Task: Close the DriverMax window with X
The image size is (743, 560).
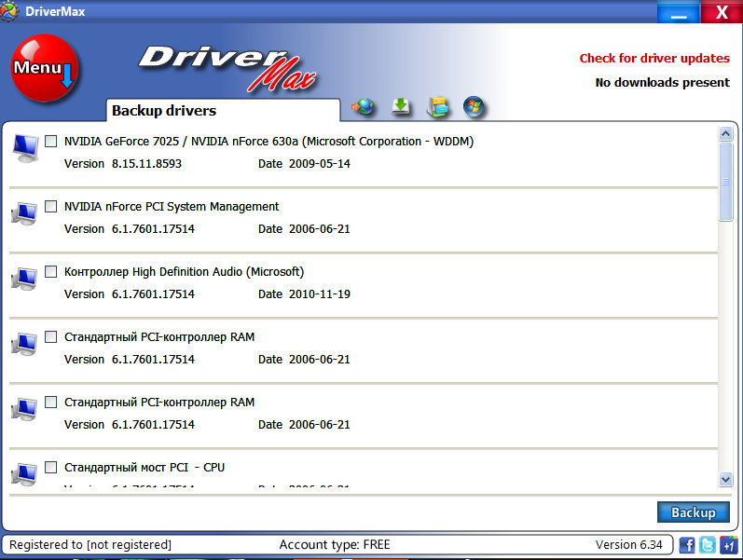Action: tap(722, 11)
